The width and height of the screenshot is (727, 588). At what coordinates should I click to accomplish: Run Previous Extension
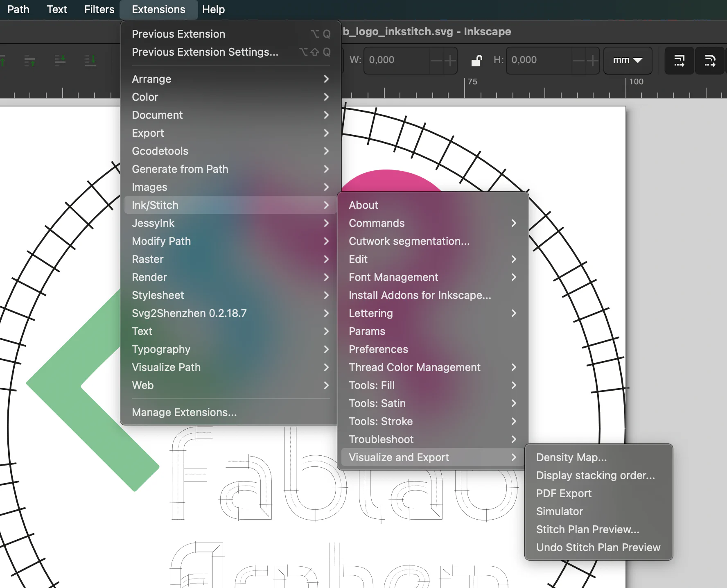[231, 34]
